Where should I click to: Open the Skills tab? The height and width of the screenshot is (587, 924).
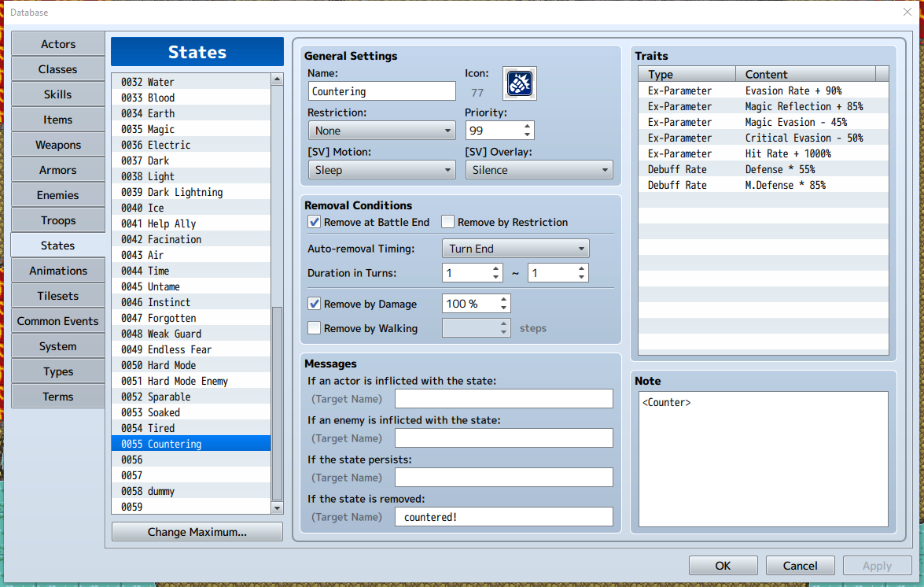pos(57,95)
